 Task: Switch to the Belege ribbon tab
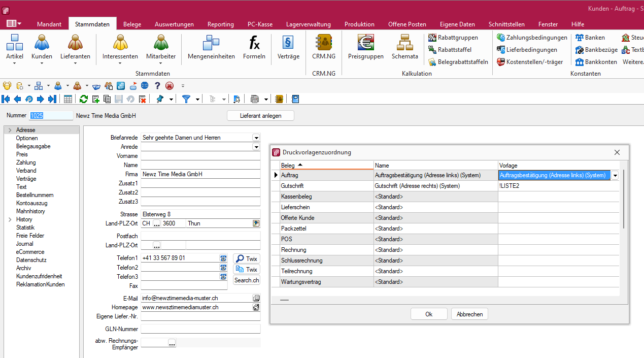pyautogui.click(x=132, y=24)
